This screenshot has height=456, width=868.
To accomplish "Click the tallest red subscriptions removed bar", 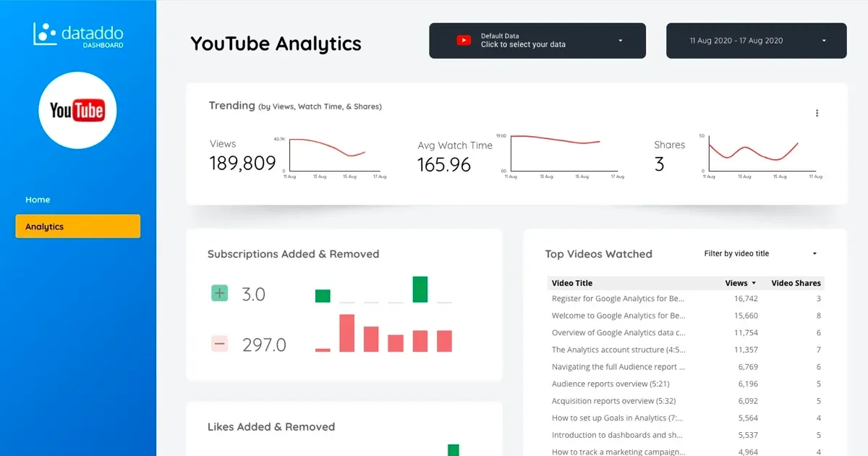I will [347, 333].
